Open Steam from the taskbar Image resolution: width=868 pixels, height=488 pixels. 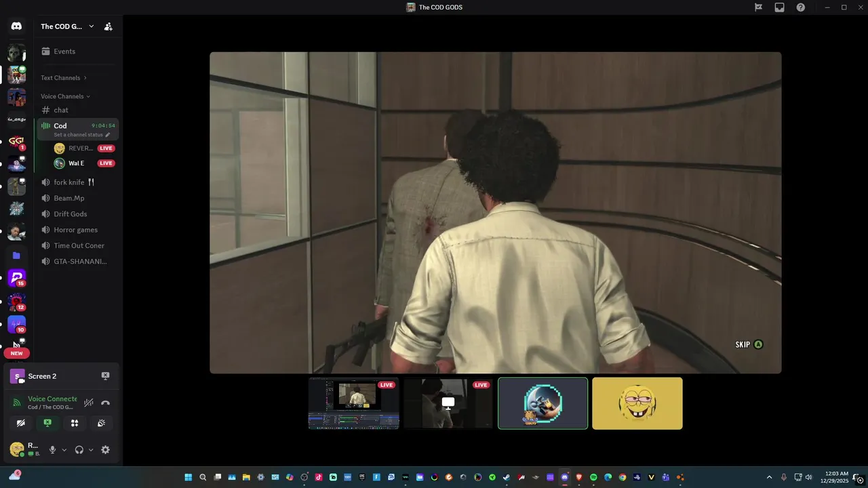tap(507, 477)
